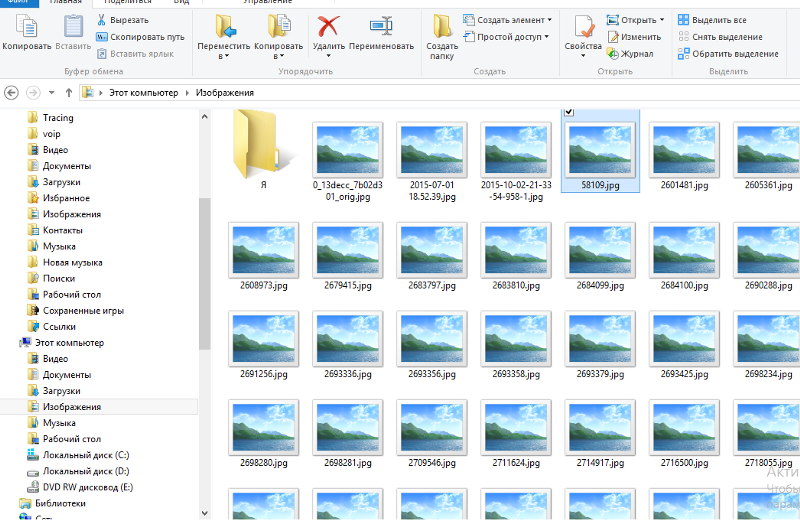This screenshot has height=524, width=800.
Task: Open Easy access (Простой доступ) dropdown
Action: click(506, 37)
